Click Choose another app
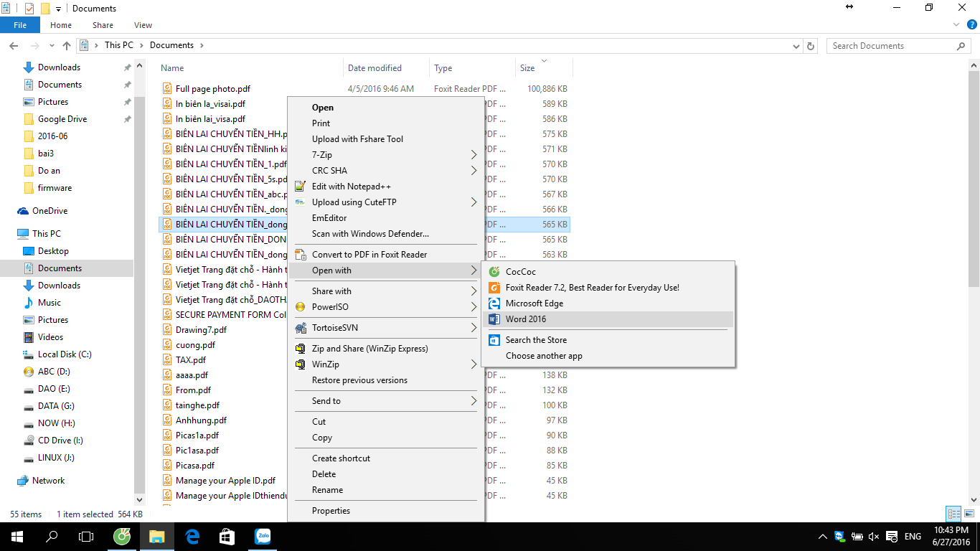The width and height of the screenshot is (980, 551). pos(544,356)
